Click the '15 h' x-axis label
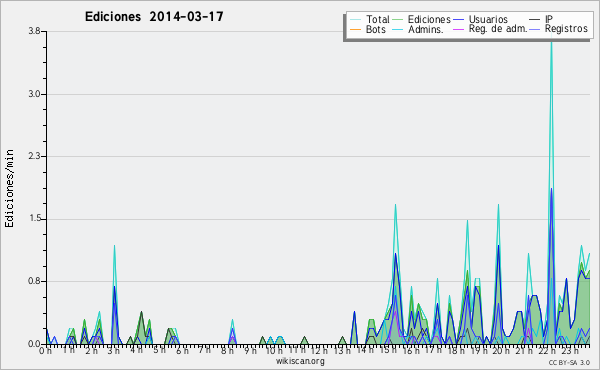600x370 pixels. tap(388, 350)
